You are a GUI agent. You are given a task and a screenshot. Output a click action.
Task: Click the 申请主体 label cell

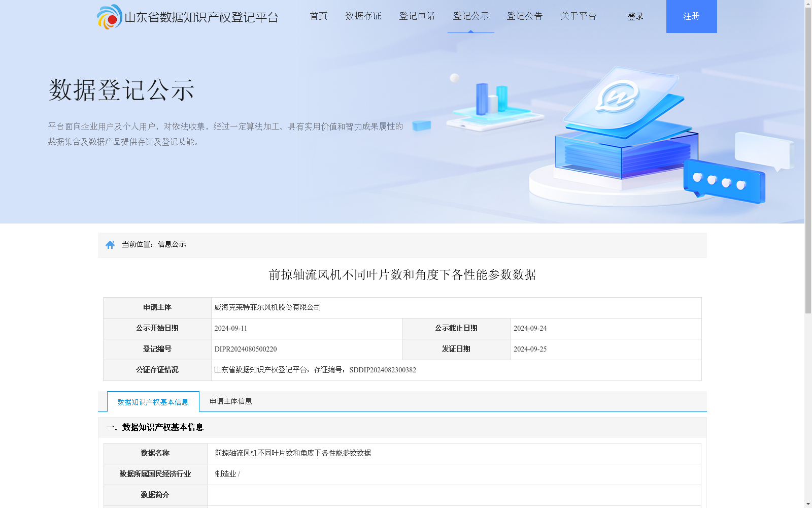pyautogui.click(x=157, y=308)
